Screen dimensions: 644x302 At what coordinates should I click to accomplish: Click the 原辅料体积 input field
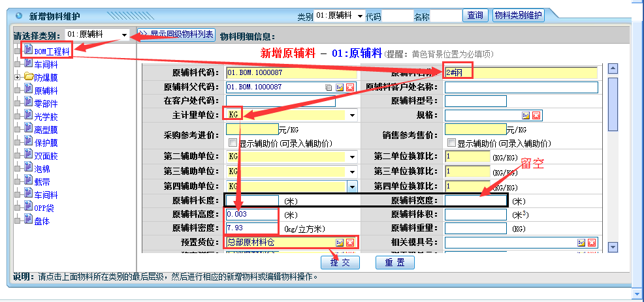click(x=475, y=214)
